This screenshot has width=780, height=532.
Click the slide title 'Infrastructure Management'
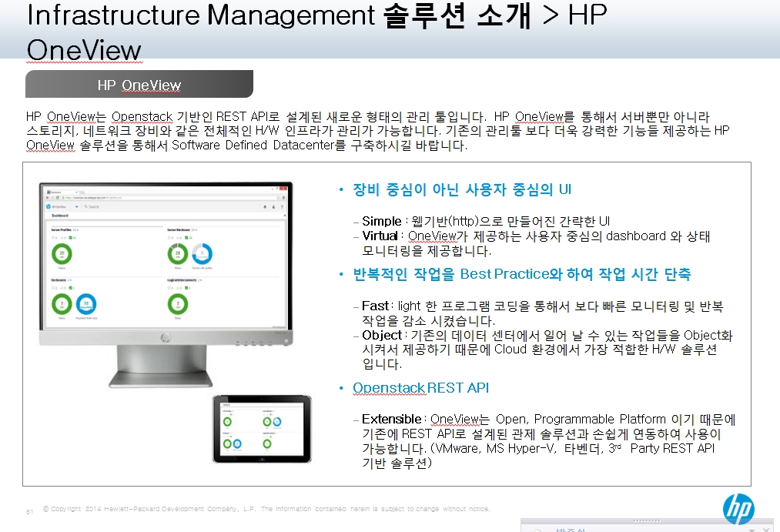[x=200, y=15]
